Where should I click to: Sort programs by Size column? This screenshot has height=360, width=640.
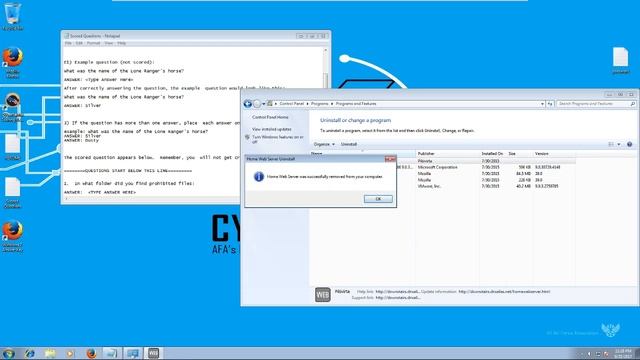[x=520, y=153]
